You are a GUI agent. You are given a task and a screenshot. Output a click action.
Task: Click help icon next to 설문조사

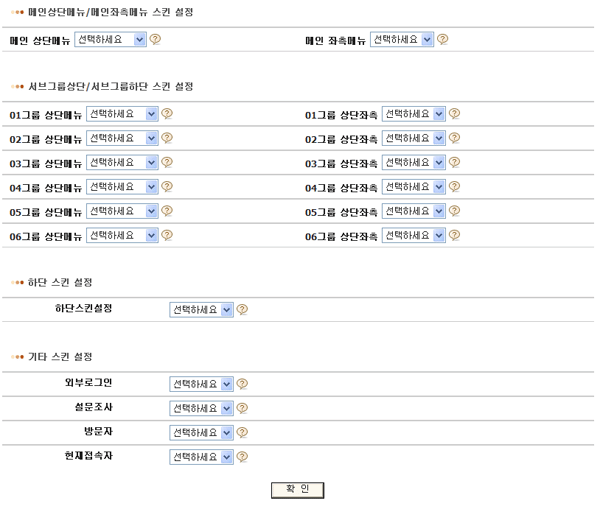(x=242, y=408)
